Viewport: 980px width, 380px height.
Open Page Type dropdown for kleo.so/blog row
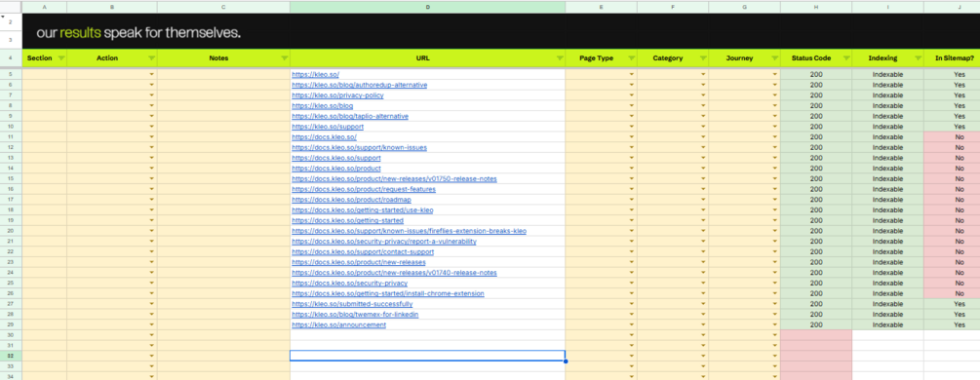click(x=631, y=105)
